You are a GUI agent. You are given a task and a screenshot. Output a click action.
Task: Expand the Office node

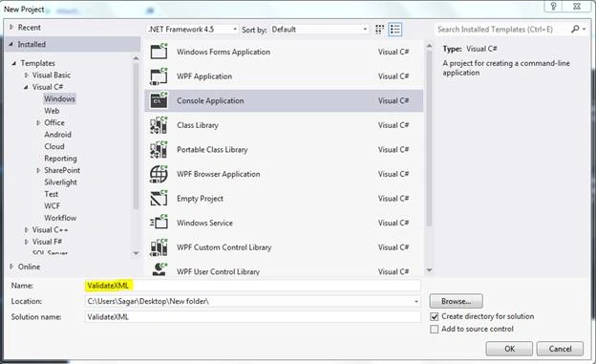pyautogui.click(x=38, y=123)
